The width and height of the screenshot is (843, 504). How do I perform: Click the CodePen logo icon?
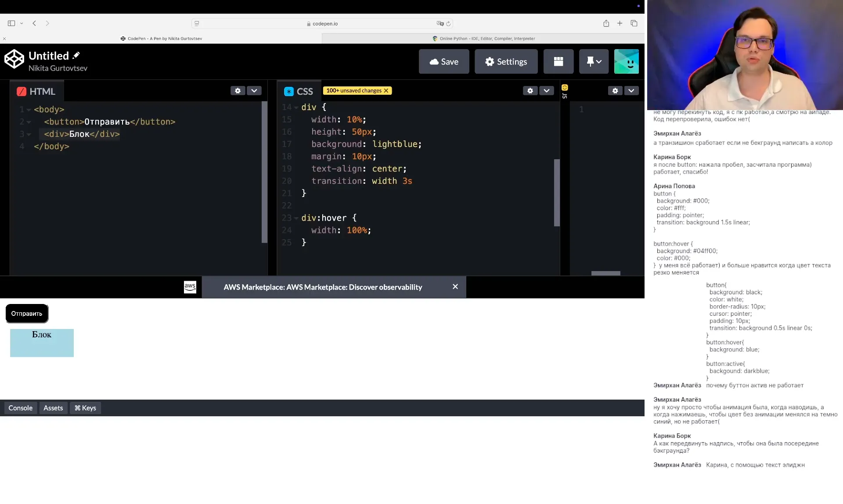coord(14,59)
